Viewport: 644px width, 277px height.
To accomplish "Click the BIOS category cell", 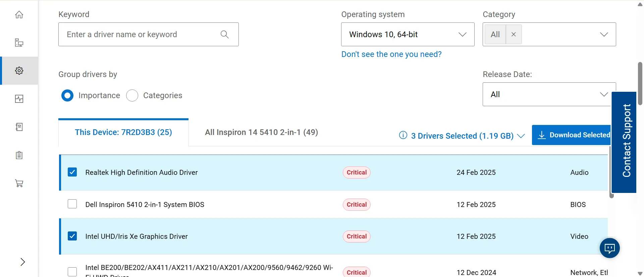I will (578, 205).
